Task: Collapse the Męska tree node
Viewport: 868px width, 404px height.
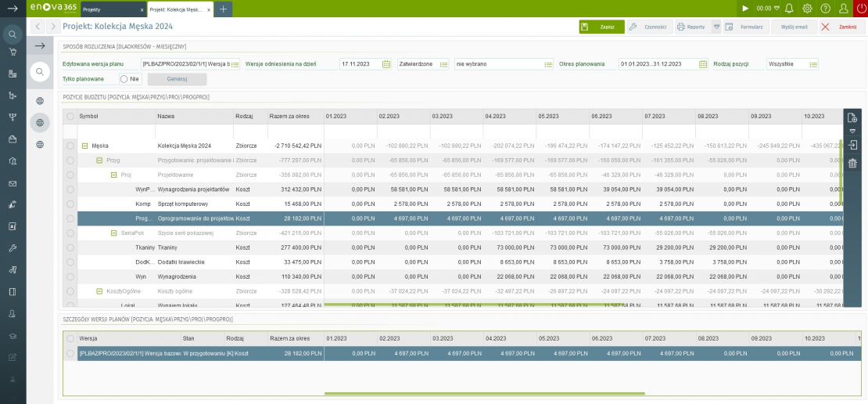Action: [x=84, y=146]
